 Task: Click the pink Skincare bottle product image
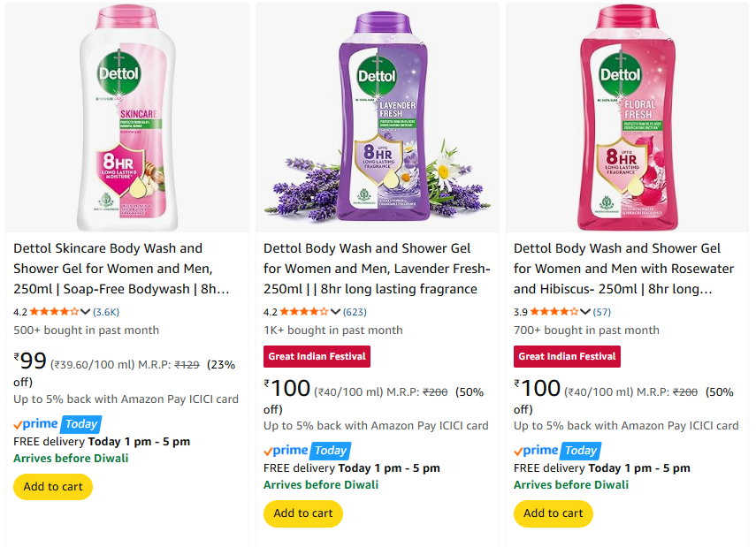[x=127, y=118]
